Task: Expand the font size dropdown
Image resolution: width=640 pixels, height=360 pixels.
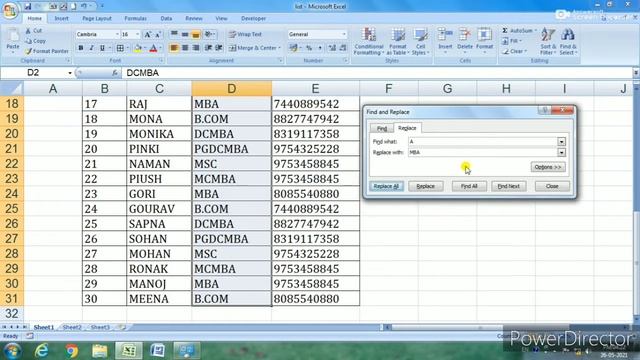Action: click(x=138, y=35)
